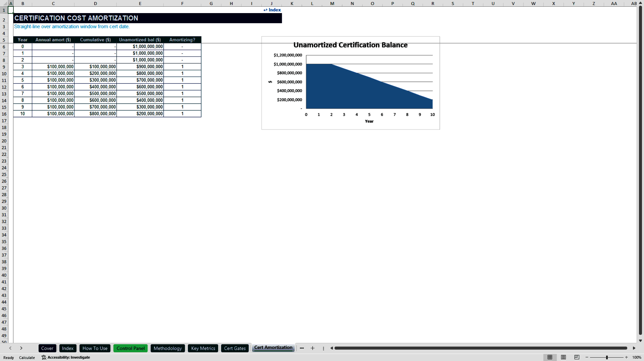Select the Year header cell

pos(23,40)
